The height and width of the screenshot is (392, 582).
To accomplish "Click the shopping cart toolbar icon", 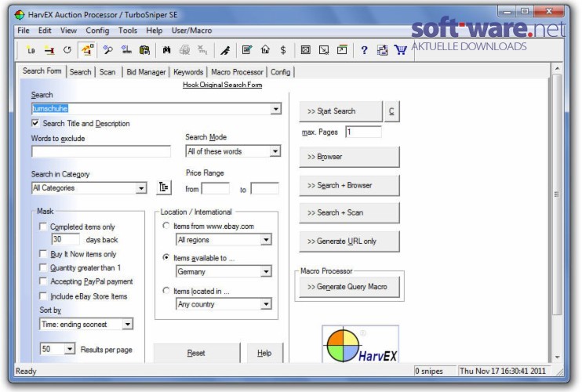I will pyautogui.click(x=401, y=50).
